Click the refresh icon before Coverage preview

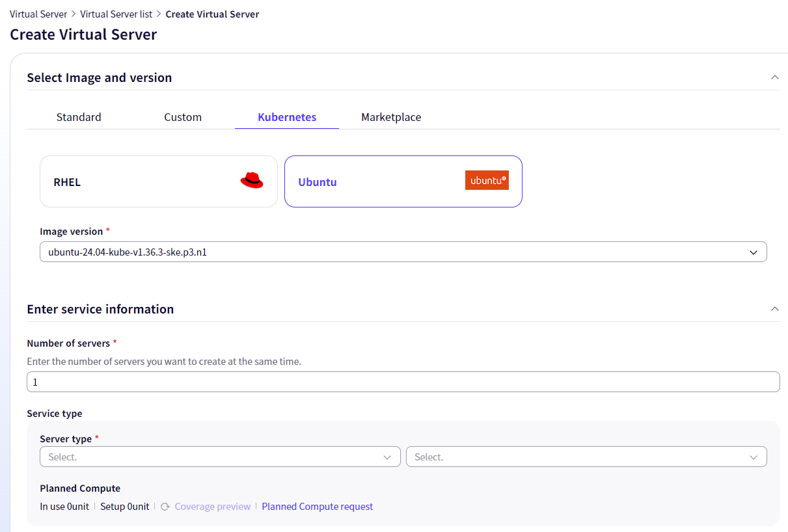click(165, 507)
